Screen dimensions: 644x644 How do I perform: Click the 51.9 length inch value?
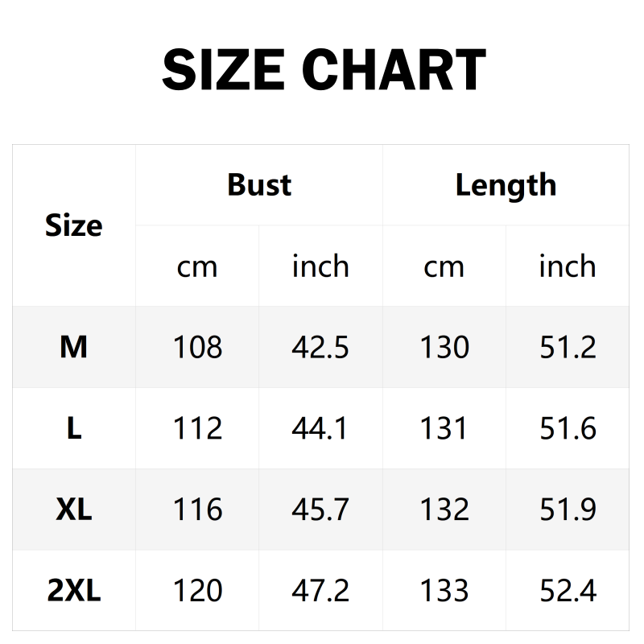click(568, 510)
